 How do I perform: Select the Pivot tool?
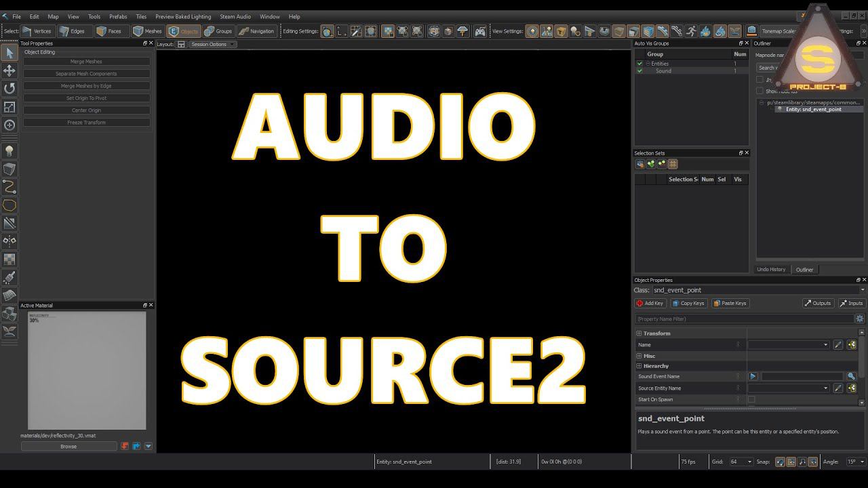[x=9, y=125]
